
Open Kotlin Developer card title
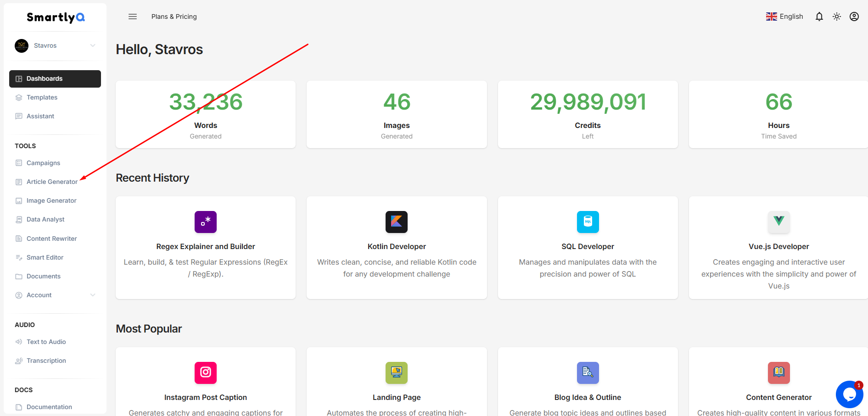397,246
